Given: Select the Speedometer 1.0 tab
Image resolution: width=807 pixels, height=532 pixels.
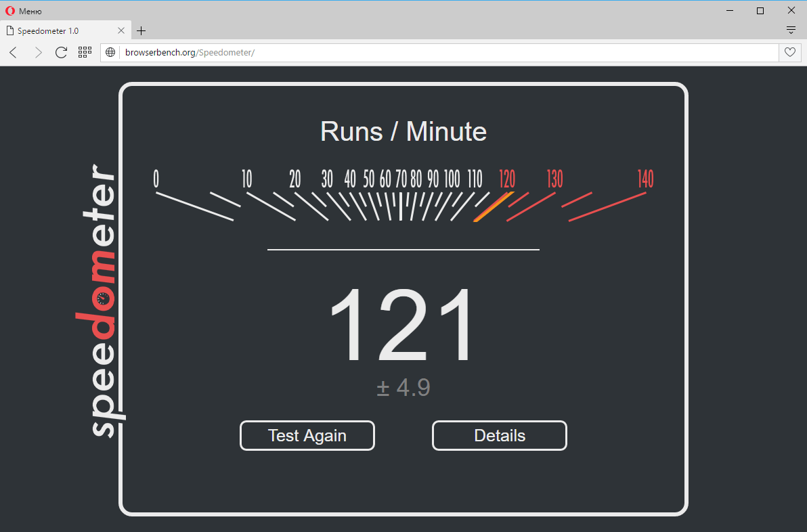Looking at the screenshot, I should click(x=66, y=31).
